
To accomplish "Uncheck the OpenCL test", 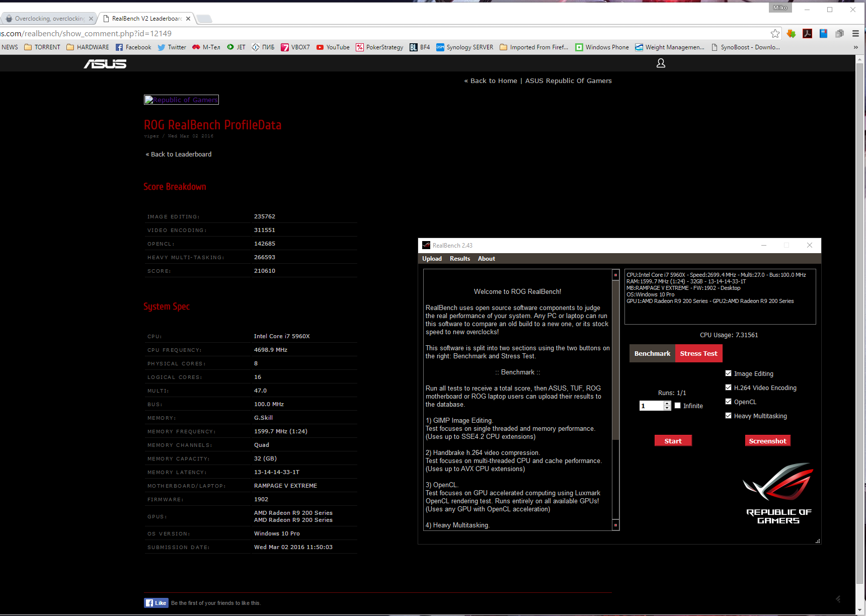I will click(x=728, y=402).
